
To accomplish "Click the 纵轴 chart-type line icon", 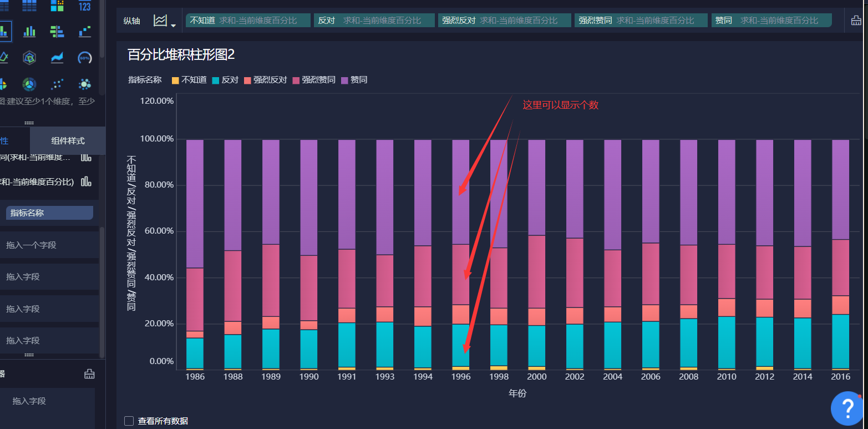I will pyautogui.click(x=160, y=21).
